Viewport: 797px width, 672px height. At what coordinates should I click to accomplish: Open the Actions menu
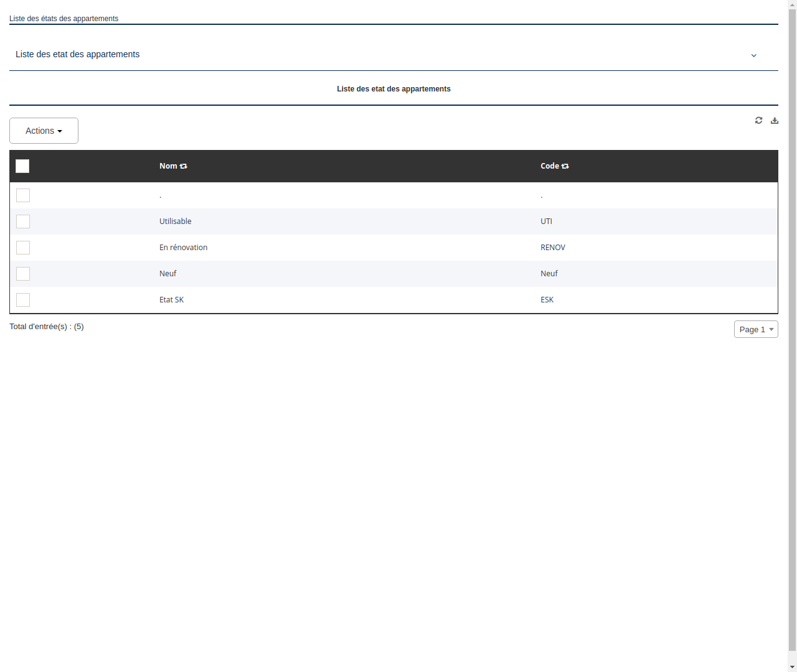pos(44,131)
